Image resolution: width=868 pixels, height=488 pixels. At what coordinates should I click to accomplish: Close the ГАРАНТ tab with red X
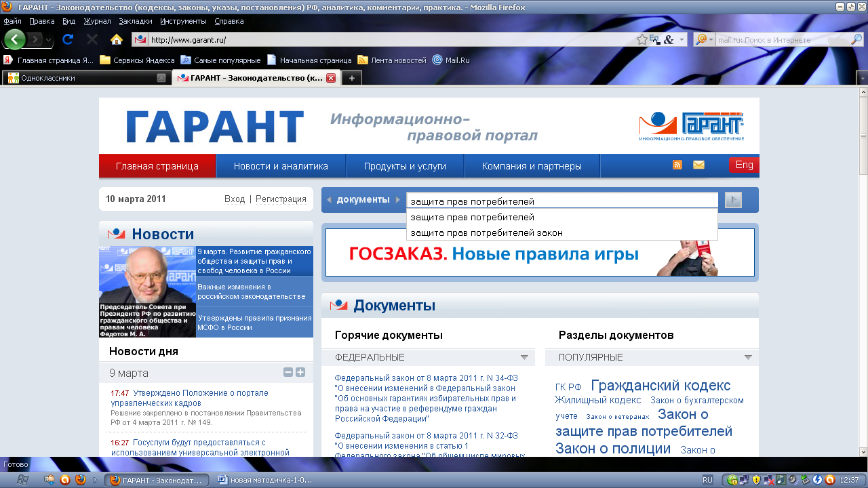(331, 78)
